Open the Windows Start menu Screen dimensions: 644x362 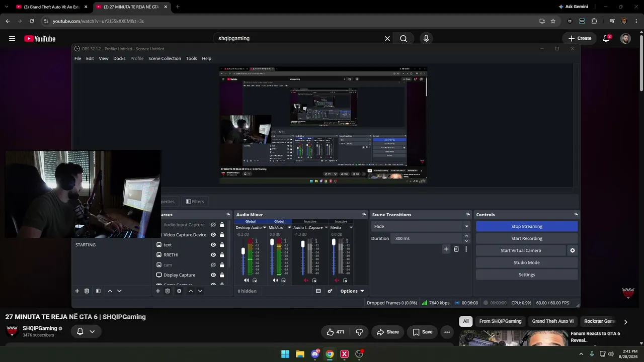pos(285,354)
